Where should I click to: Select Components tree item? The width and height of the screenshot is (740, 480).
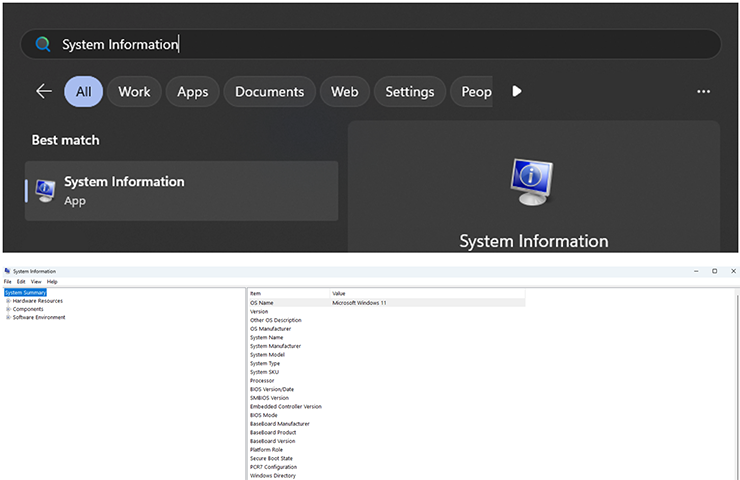(x=28, y=309)
